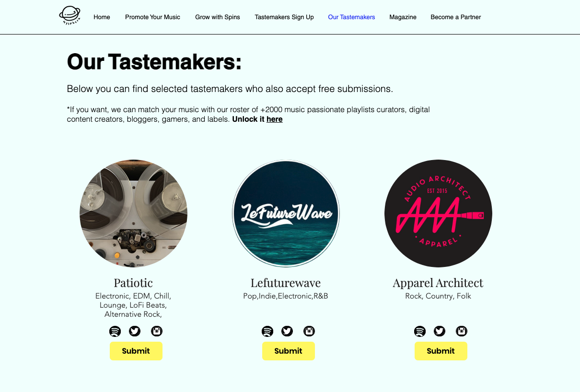Open Patiotic's Instagram icon
Image resolution: width=580 pixels, height=392 pixels.
coord(157,331)
